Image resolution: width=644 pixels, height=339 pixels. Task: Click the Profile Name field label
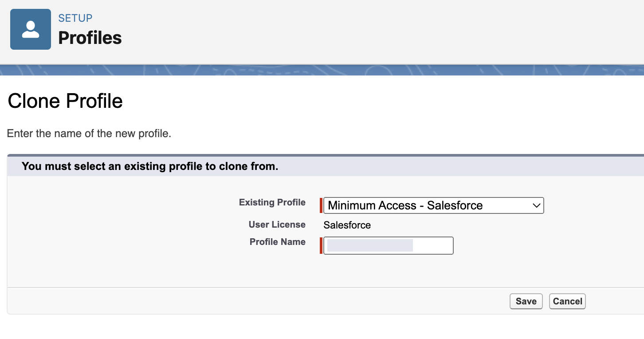pyautogui.click(x=277, y=242)
